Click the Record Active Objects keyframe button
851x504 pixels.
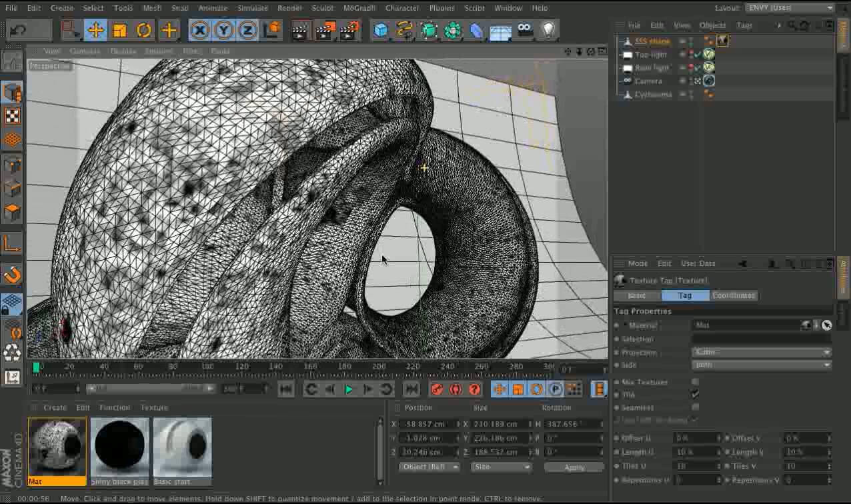[x=437, y=389]
